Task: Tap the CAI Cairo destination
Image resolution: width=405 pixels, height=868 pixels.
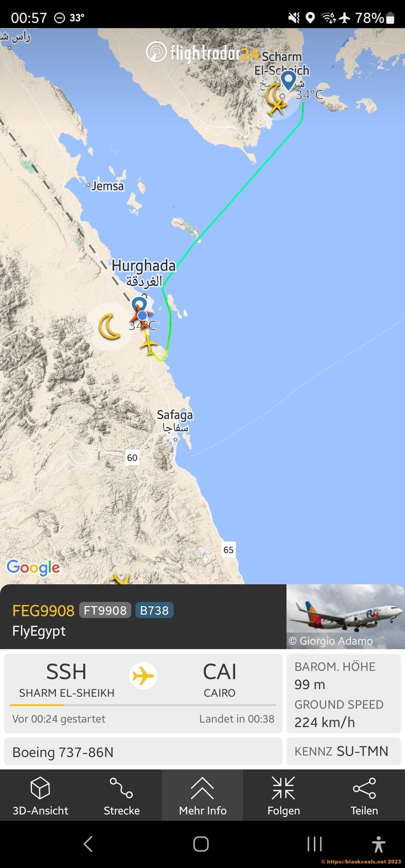Action: pyautogui.click(x=220, y=679)
